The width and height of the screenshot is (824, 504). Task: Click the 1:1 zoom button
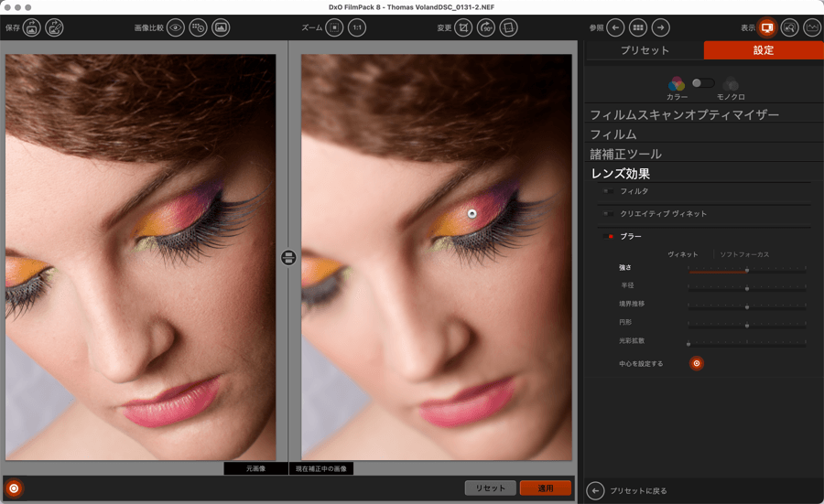point(357,27)
